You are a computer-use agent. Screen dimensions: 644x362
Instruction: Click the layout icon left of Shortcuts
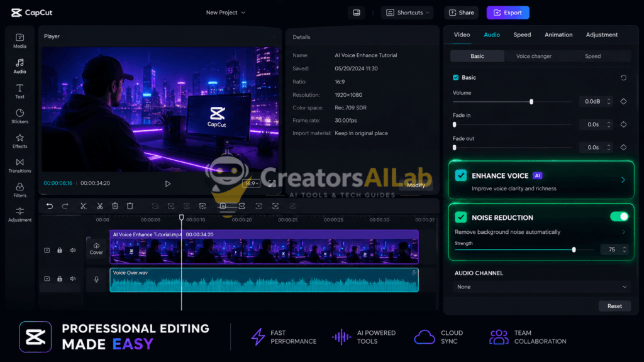[x=357, y=13]
